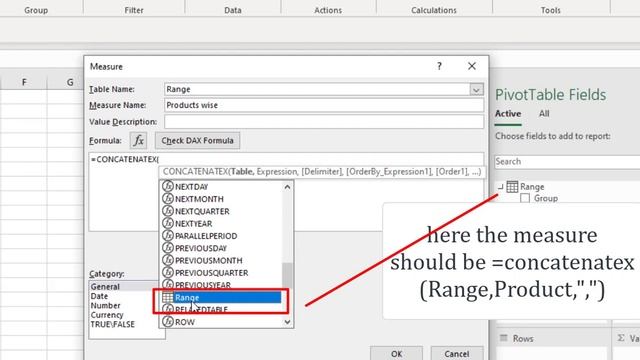Click the Measure Name input field
This screenshot has height=360, width=640.
(324, 105)
